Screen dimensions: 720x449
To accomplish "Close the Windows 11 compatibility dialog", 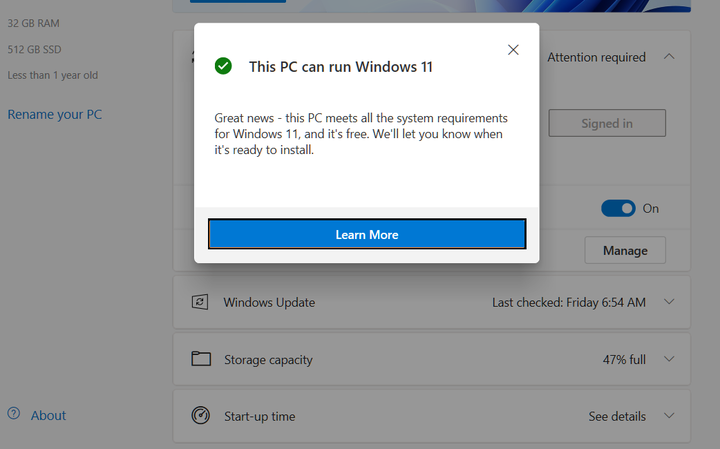I will [513, 50].
